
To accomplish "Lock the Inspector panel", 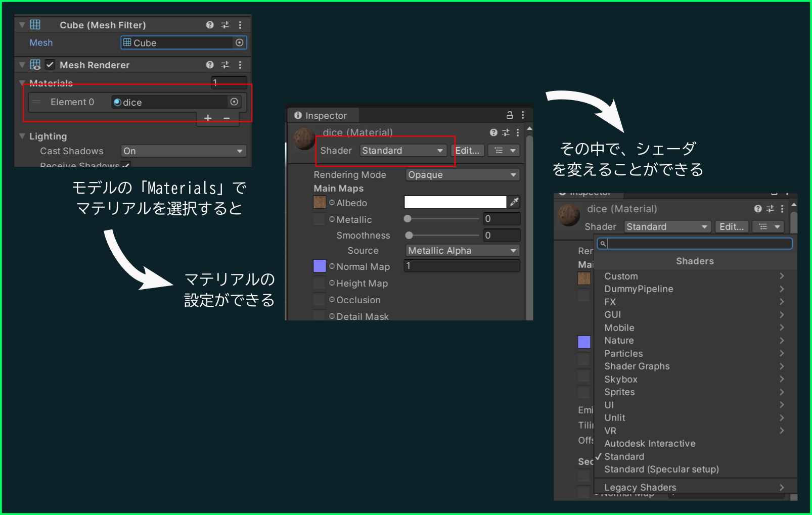I will point(510,115).
